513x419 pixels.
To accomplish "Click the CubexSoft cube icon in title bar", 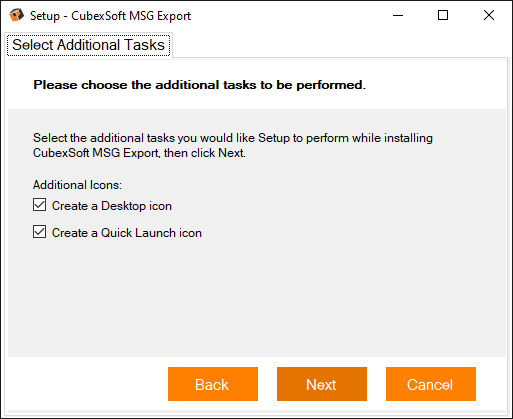I will (x=16, y=15).
